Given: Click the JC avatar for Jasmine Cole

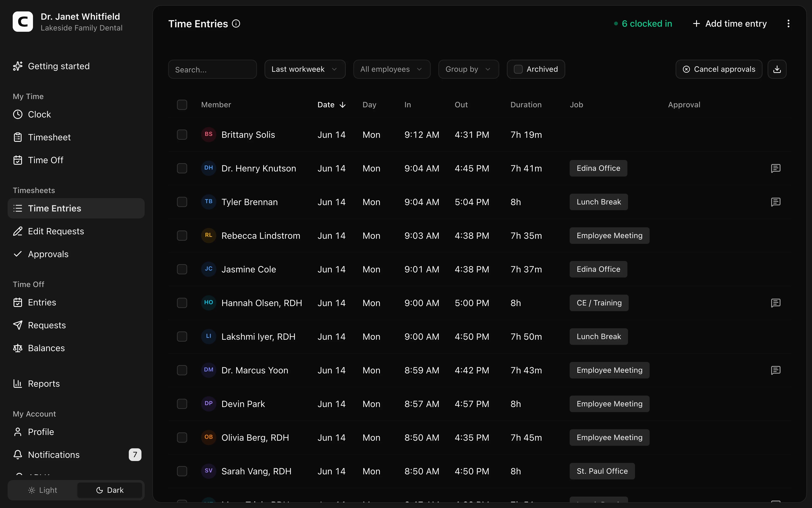Looking at the screenshot, I should pyautogui.click(x=209, y=269).
